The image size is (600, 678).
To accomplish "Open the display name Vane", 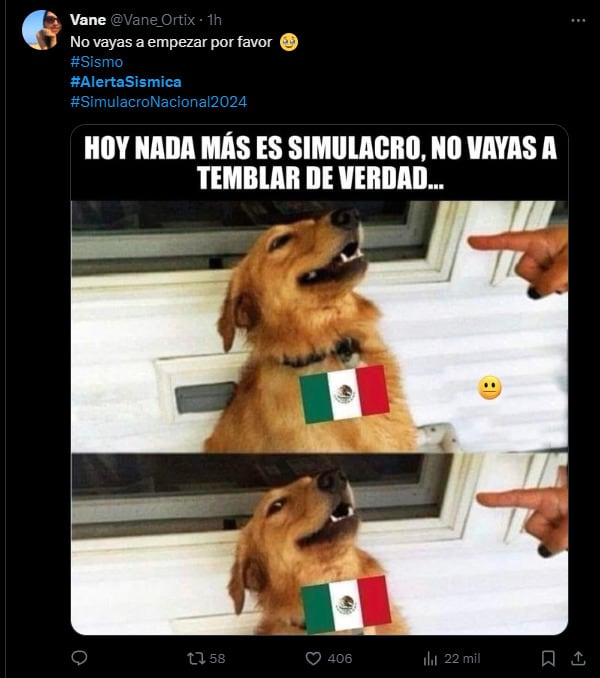I will (88, 20).
